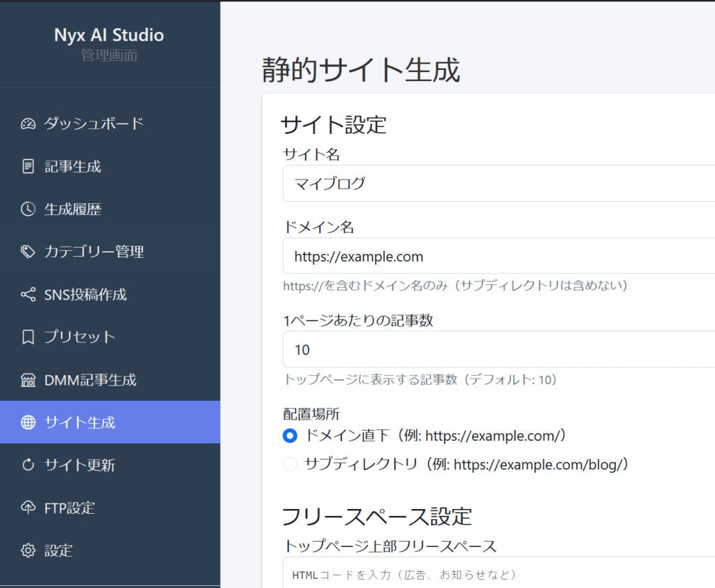Open プリセット in the sidebar
Image resolution: width=715 pixels, height=588 pixels.
click(110, 337)
